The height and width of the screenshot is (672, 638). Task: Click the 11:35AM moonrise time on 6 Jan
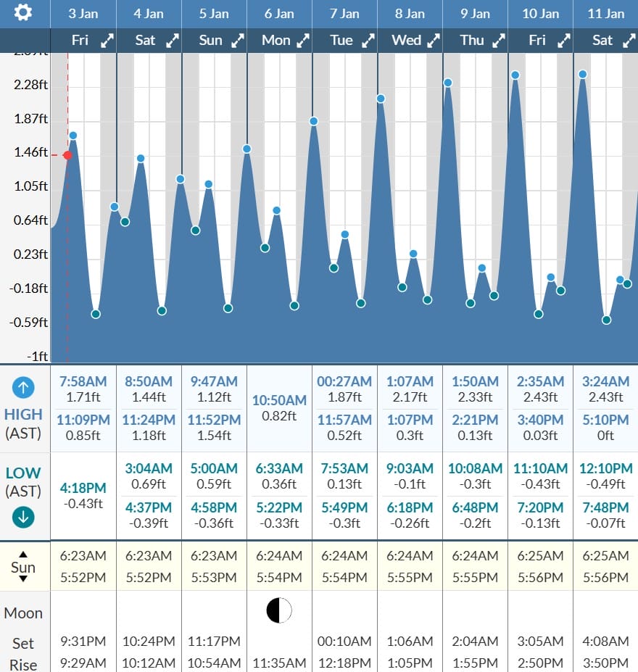coord(279,663)
